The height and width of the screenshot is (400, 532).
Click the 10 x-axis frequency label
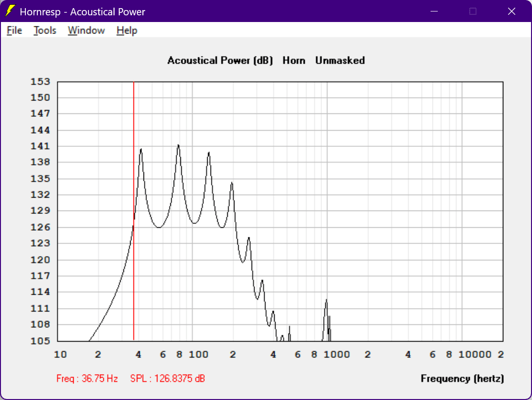[x=60, y=355]
